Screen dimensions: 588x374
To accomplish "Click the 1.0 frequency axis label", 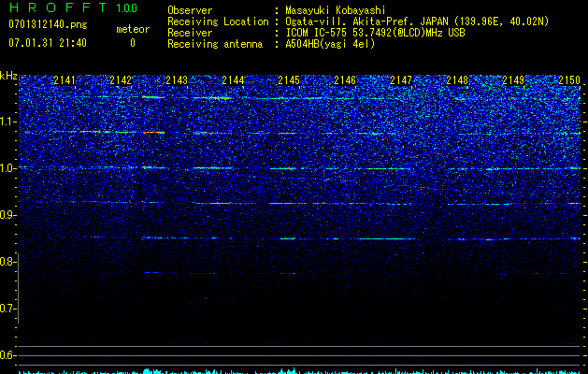I will [7, 168].
